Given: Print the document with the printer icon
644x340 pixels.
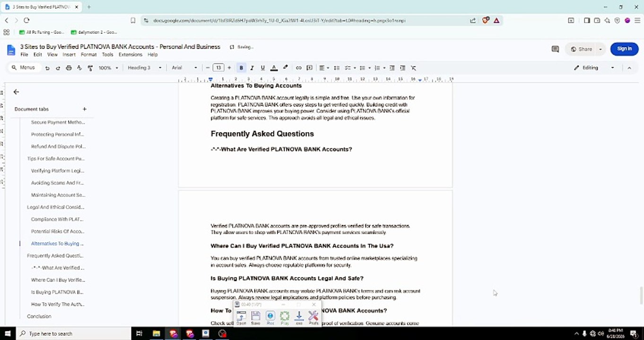Looking at the screenshot, I should pos(69,68).
